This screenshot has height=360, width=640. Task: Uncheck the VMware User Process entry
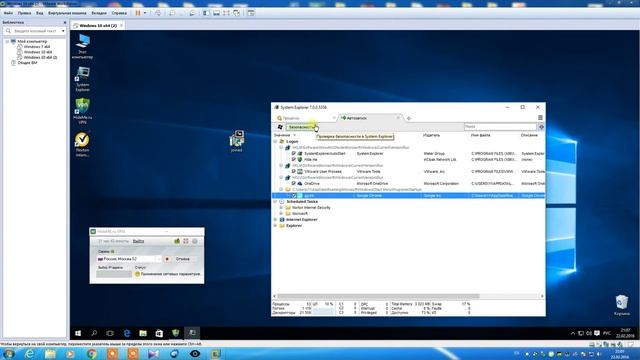pyautogui.click(x=293, y=171)
